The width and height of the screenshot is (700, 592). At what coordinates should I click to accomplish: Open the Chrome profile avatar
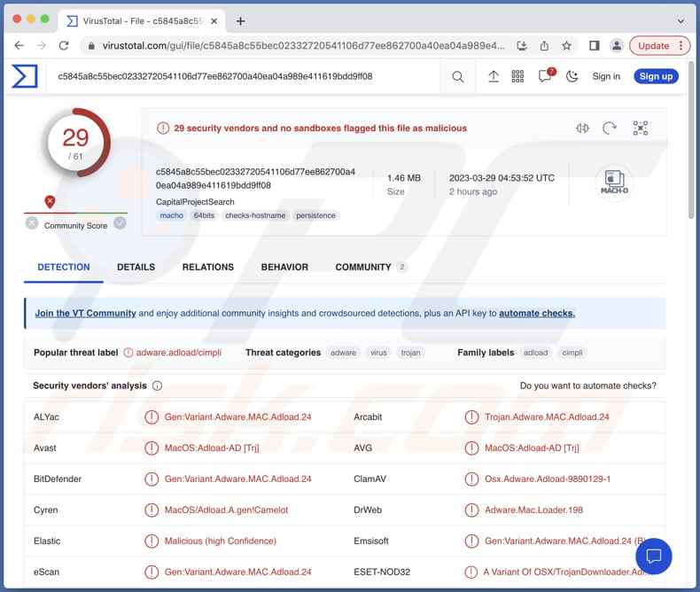pyautogui.click(x=617, y=45)
